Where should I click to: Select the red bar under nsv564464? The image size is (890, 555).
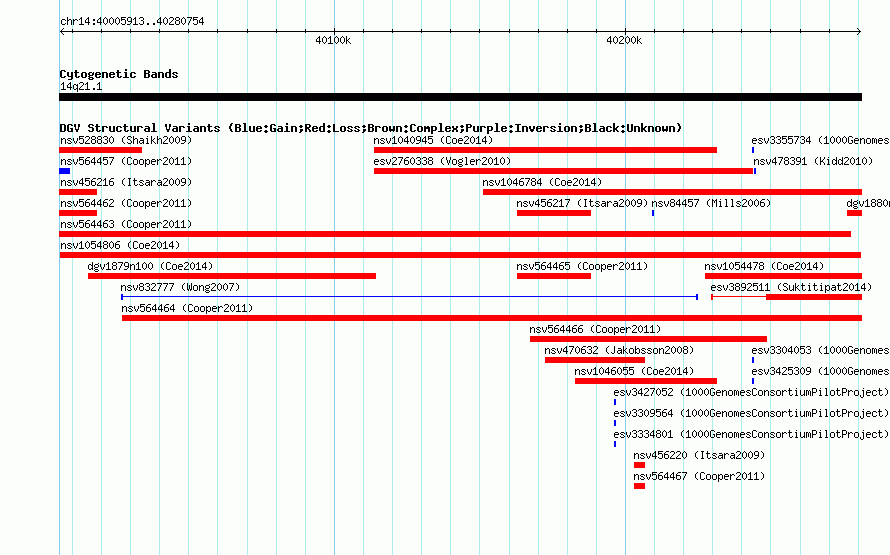pos(492,318)
